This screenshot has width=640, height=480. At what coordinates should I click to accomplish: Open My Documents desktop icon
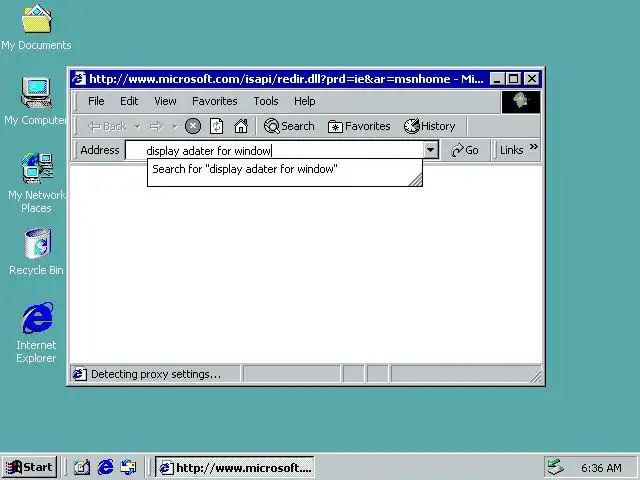[36, 27]
